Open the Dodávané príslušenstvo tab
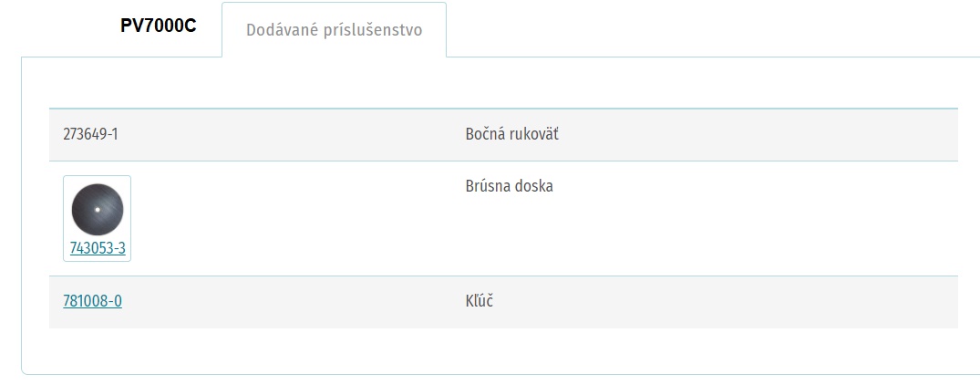This screenshot has width=980, height=385. [334, 30]
